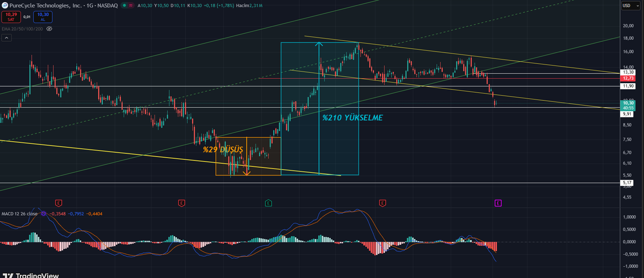The width and height of the screenshot is (644, 278).
Task: Select the 5,17 horizontal line price label
Action: click(627, 182)
